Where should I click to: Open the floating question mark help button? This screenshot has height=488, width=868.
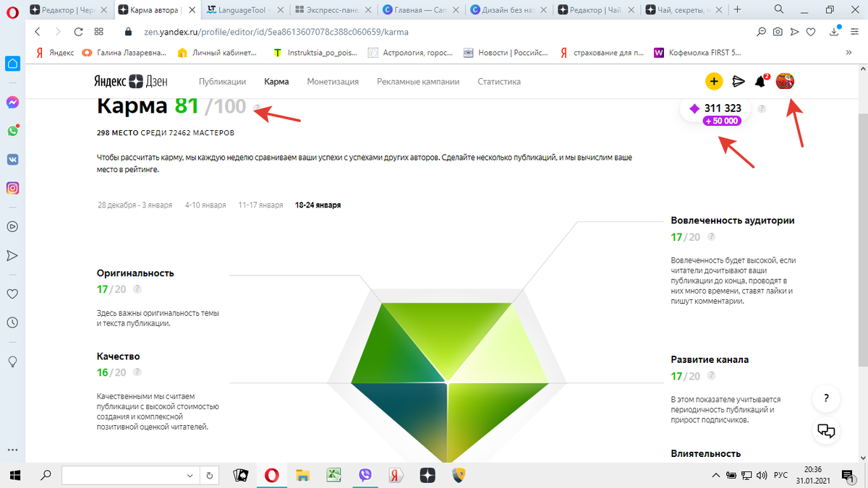tap(826, 398)
